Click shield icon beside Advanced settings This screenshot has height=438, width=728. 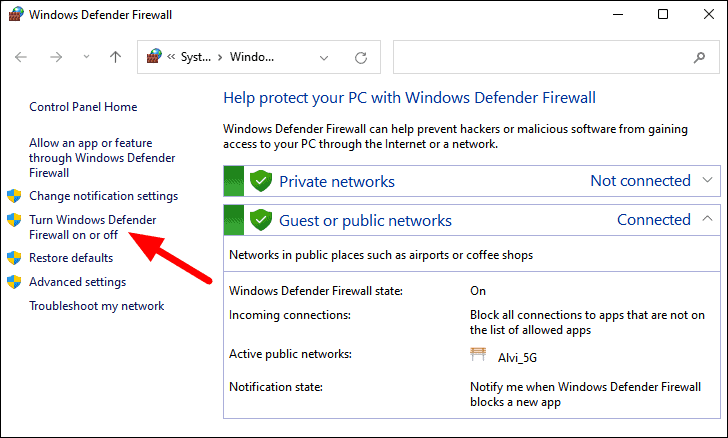(x=14, y=281)
